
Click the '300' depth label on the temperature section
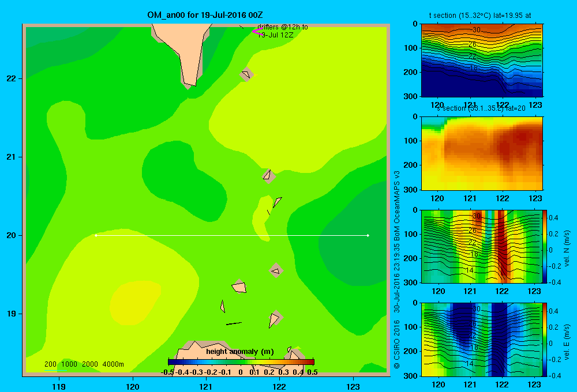click(x=411, y=96)
